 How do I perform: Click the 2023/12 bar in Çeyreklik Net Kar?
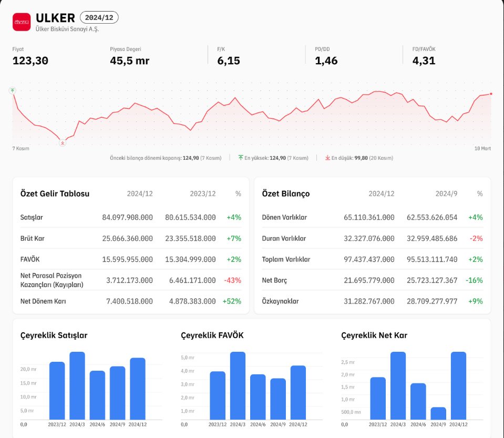tap(378, 399)
